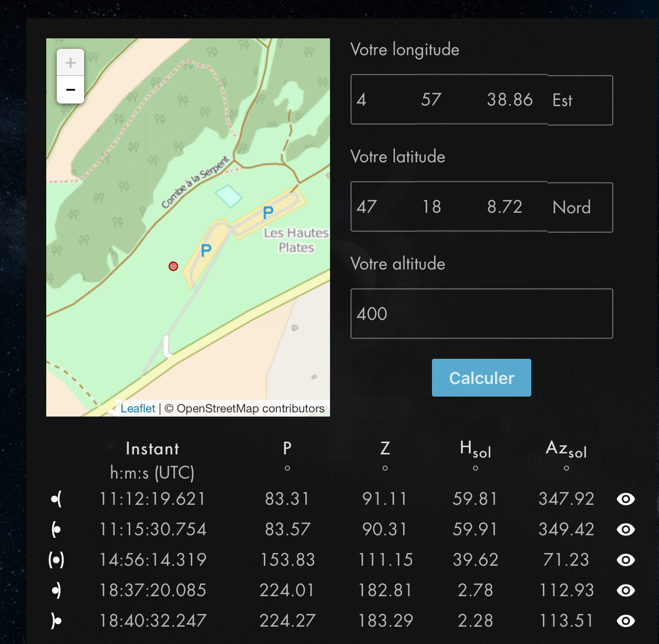The image size is (659, 644).
Task: Open the Leaflet attribution link
Action: 138,409
